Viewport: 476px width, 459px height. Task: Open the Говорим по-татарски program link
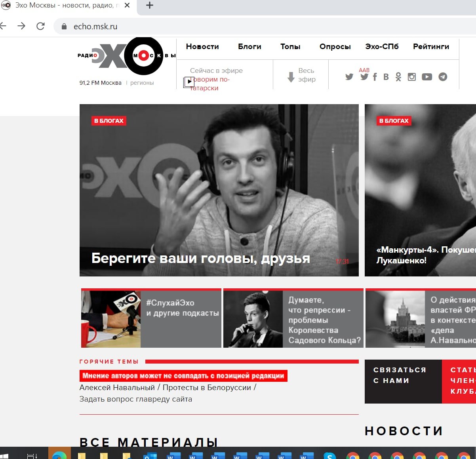point(210,84)
